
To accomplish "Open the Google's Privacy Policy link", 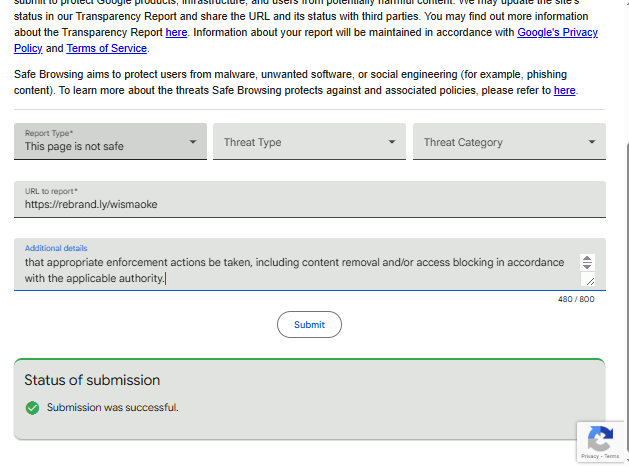I will pos(558,32).
